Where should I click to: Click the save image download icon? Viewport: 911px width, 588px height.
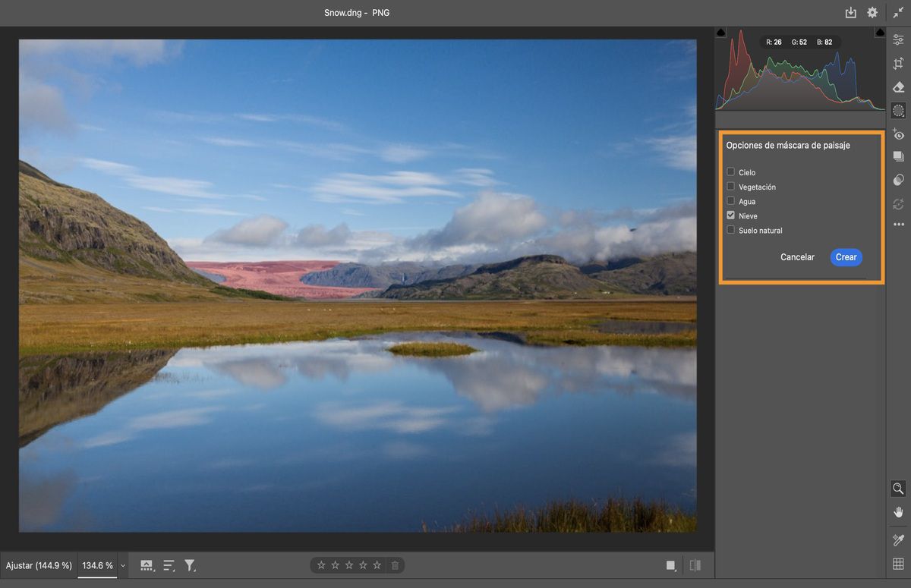[850, 13]
